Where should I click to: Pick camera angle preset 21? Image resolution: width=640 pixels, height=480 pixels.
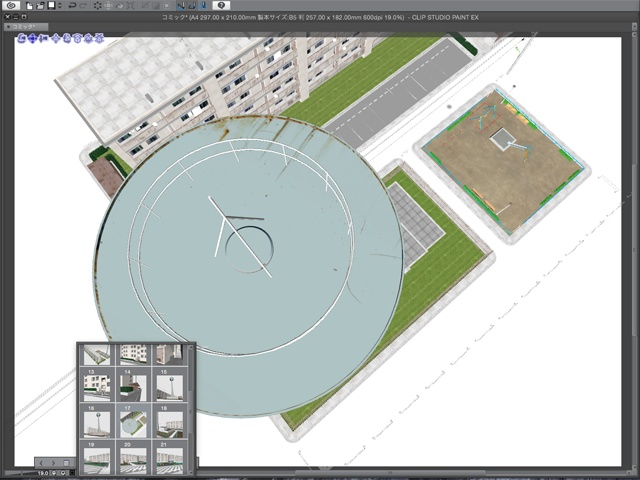[x=169, y=458]
